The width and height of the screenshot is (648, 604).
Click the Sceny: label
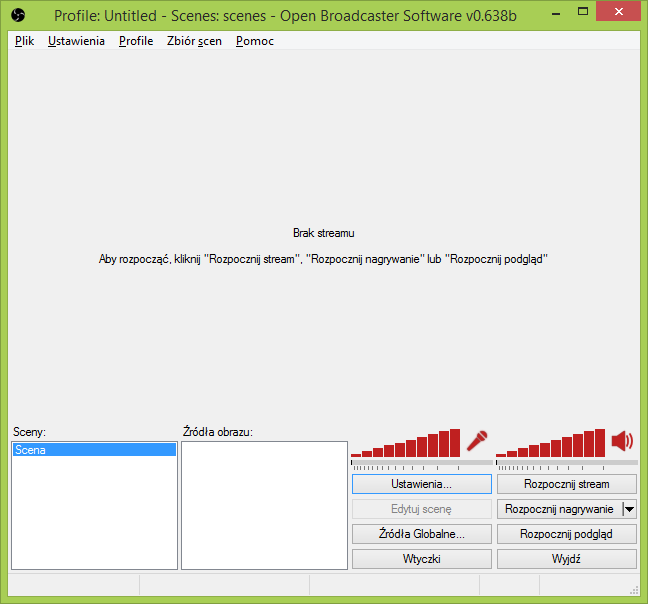pos(29,432)
